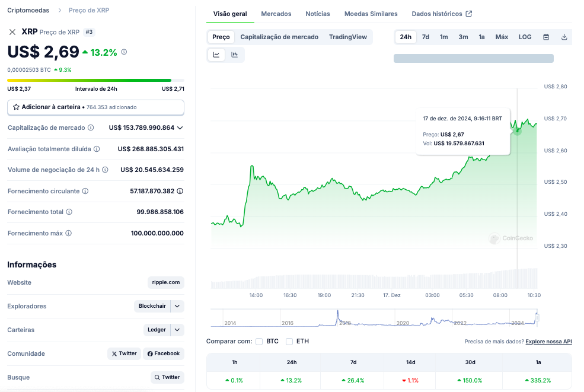
Task: Show info for Capitalização de mercado
Action: (91, 128)
